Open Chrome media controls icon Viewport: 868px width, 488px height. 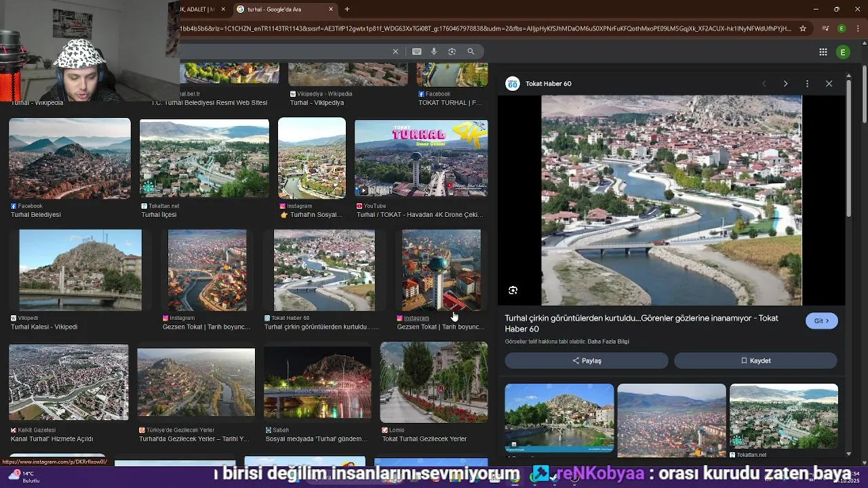[825, 28]
